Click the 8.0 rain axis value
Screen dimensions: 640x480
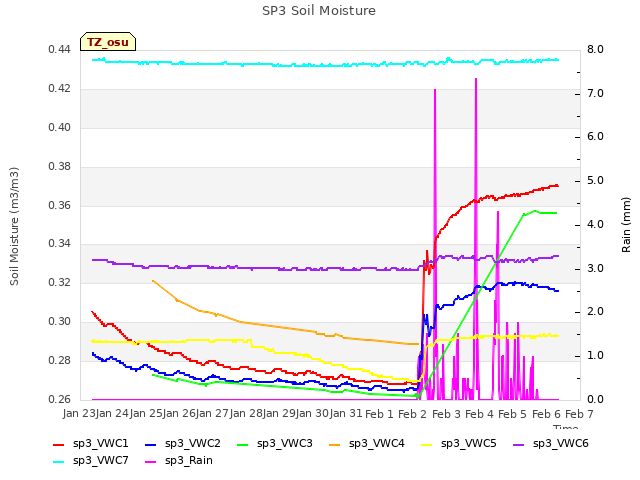coord(596,50)
